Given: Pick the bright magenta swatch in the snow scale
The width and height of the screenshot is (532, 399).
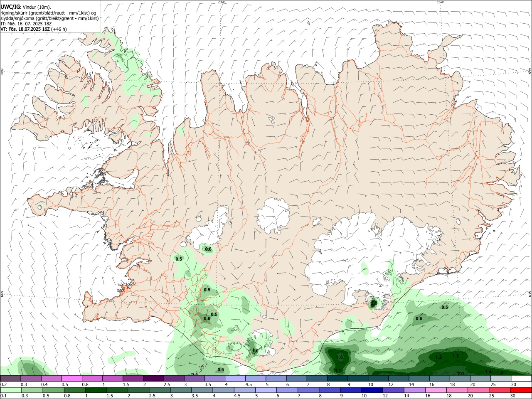Looking at the screenshot, I should pyautogui.click(x=71, y=378).
